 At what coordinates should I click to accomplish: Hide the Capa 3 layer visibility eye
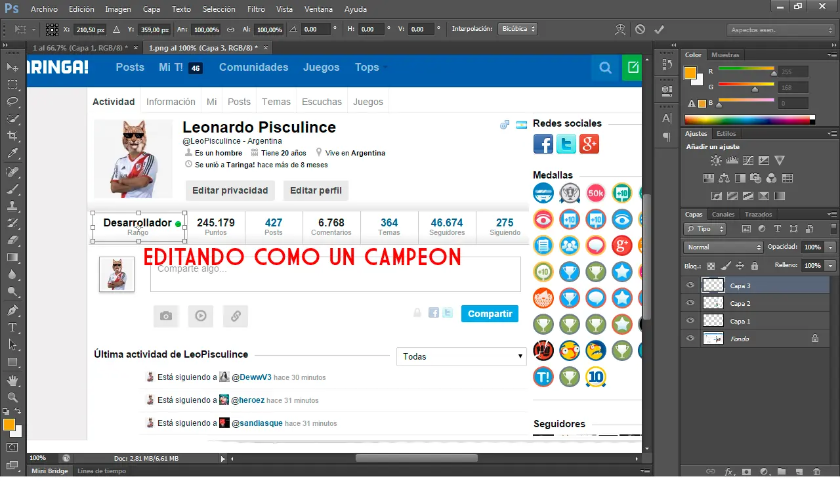pyautogui.click(x=690, y=285)
